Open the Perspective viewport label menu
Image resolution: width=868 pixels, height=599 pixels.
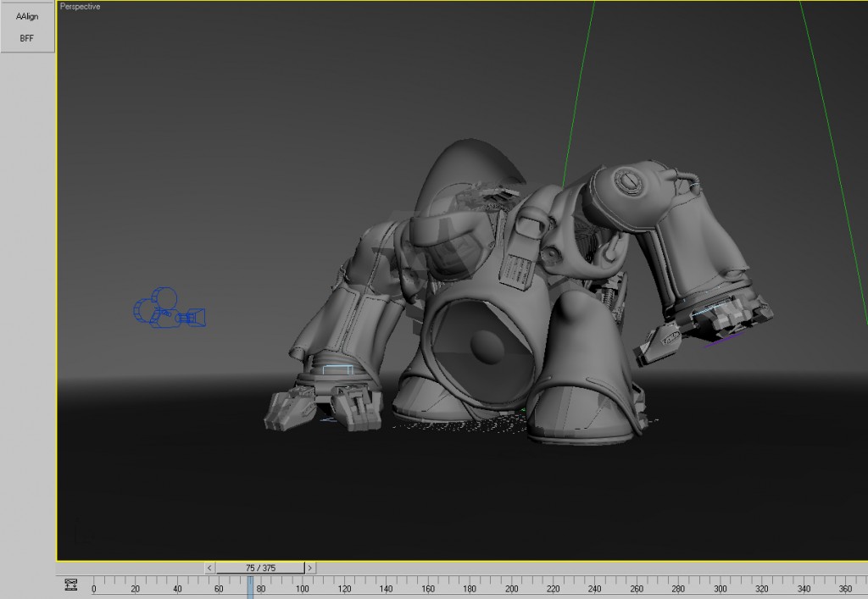(x=81, y=7)
